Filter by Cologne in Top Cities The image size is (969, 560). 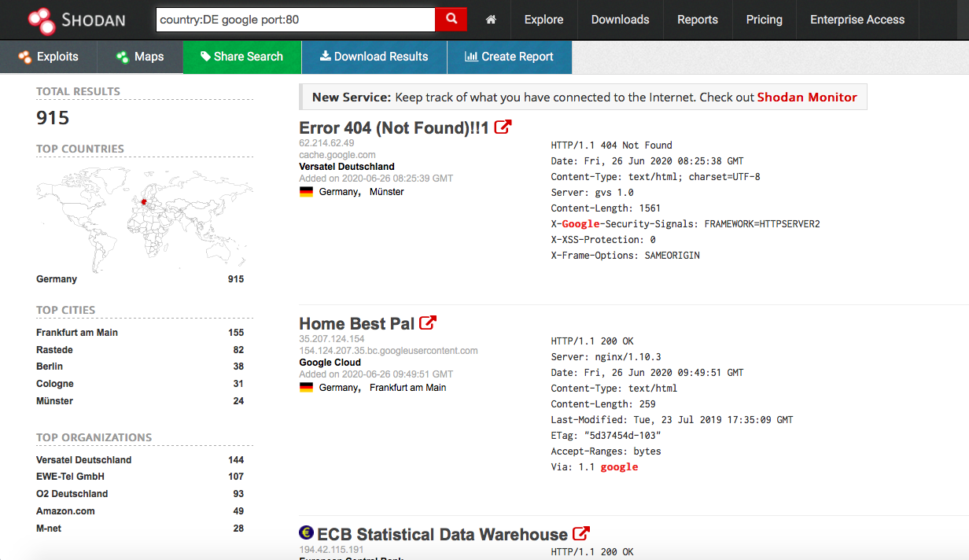pos(55,384)
